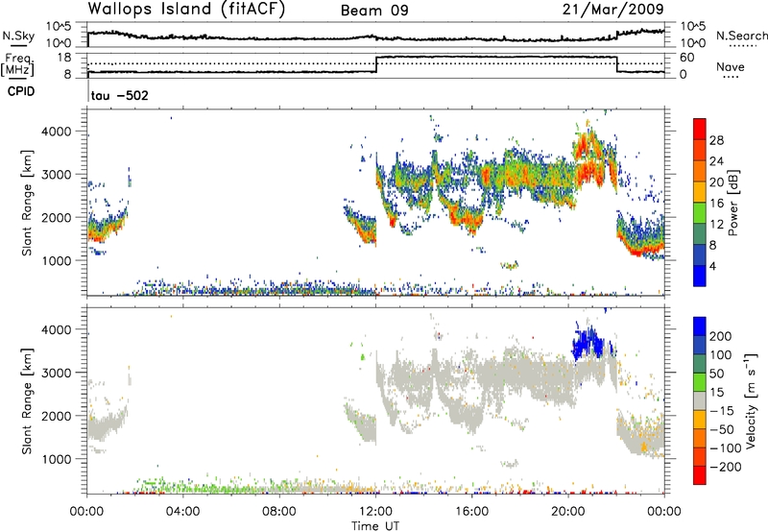Click the '-100' velocity colorbar label

click(x=726, y=448)
